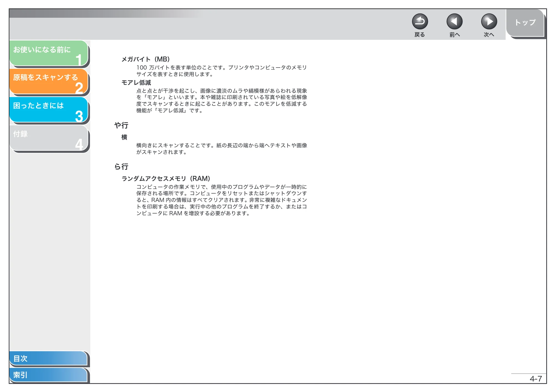
Task: Click the 次へ label under next icon
Action: (x=489, y=35)
